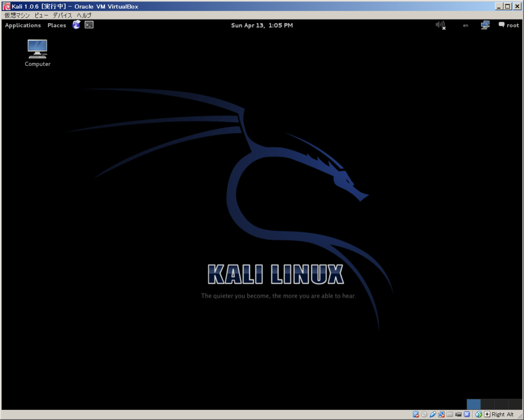
Task: Close the Kali 1.0.6 VirtualBox window
Action: pos(517,6)
